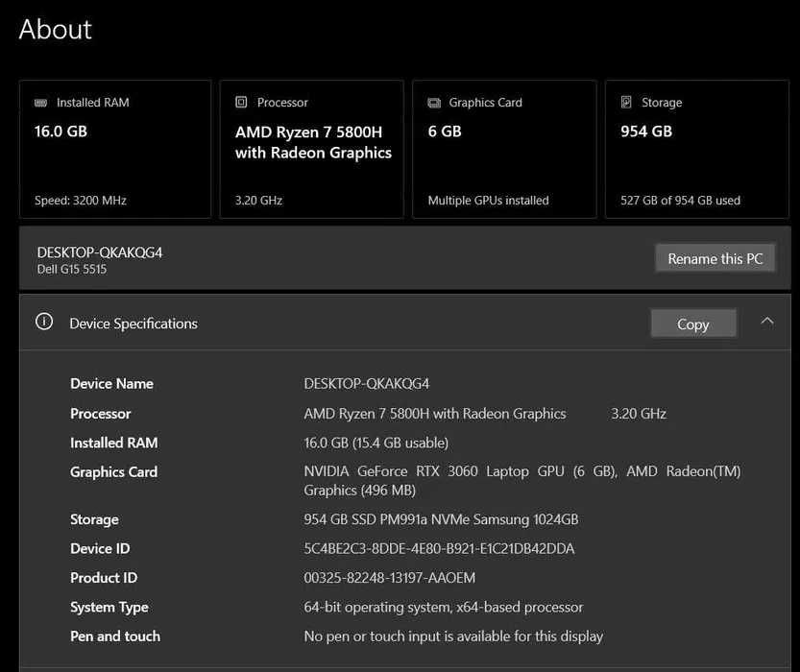Select '64-bit operating system' value
The height and width of the screenshot is (672, 800).
tap(443, 608)
